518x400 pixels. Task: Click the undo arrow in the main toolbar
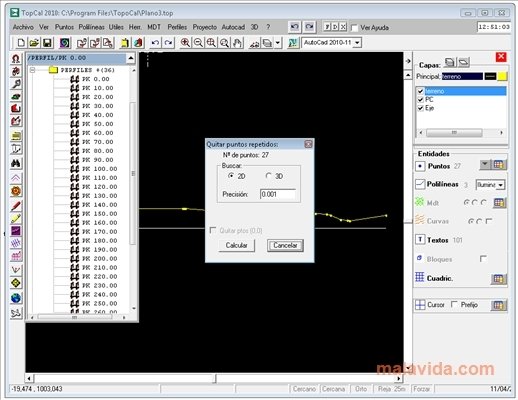tap(155, 43)
